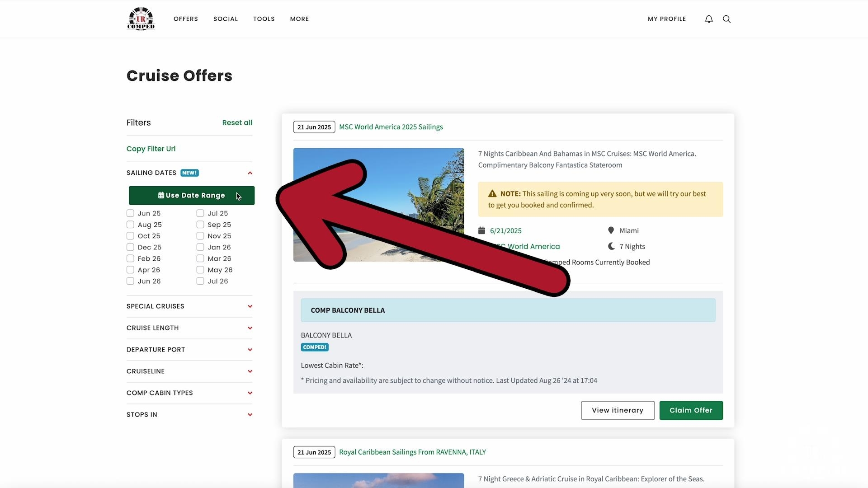Click the warning triangle icon in the note
The image size is (868, 488).
(492, 194)
